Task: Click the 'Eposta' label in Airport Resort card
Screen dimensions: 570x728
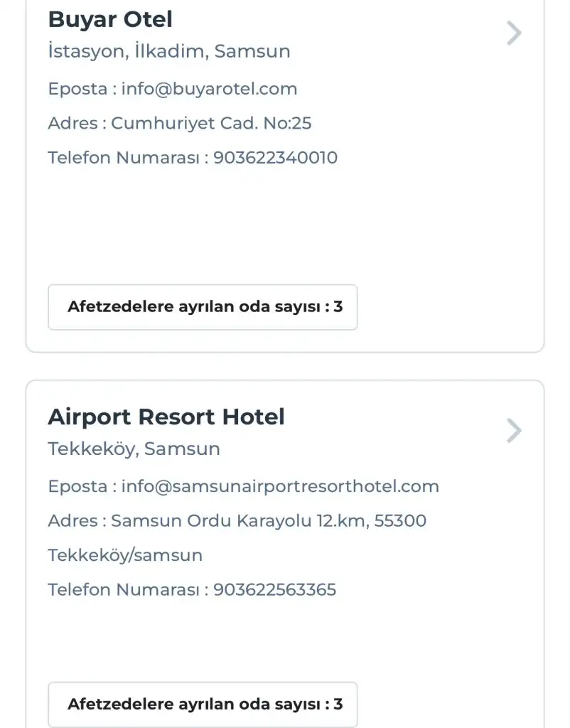Action: (x=78, y=486)
